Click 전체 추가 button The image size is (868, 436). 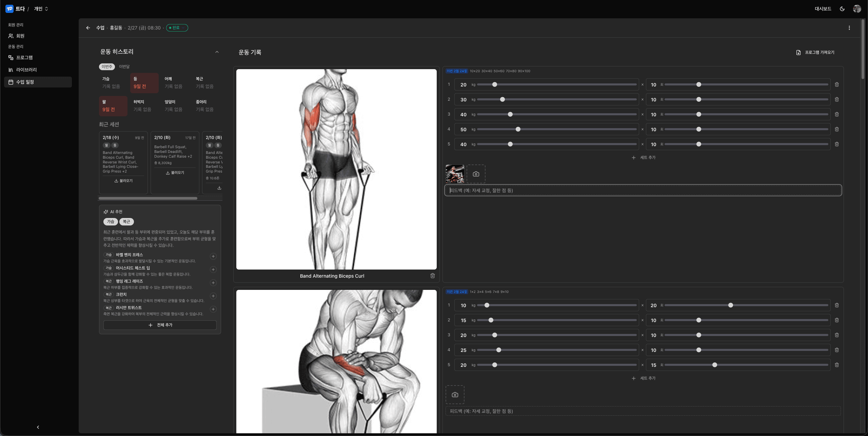(x=160, y=325)
